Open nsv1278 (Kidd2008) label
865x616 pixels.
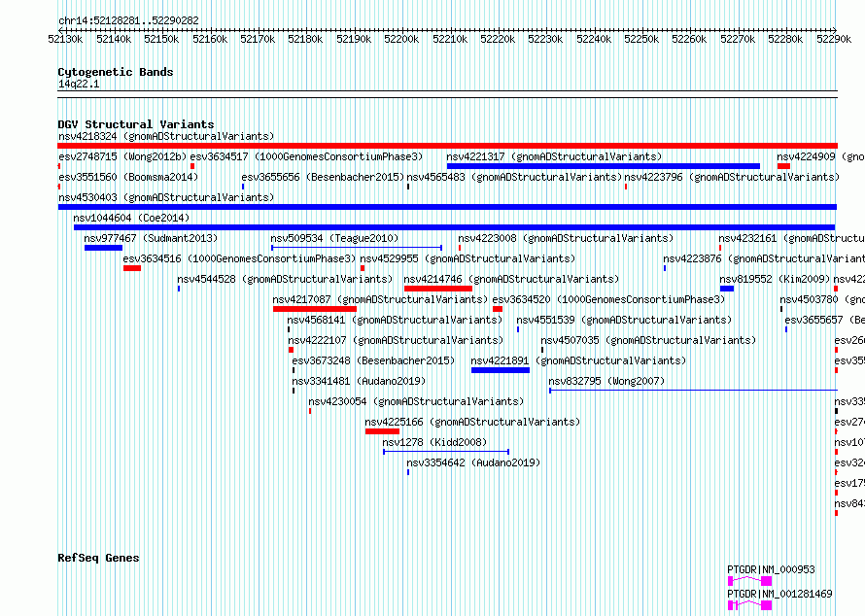pyautogui.click(x=434, y=442)
